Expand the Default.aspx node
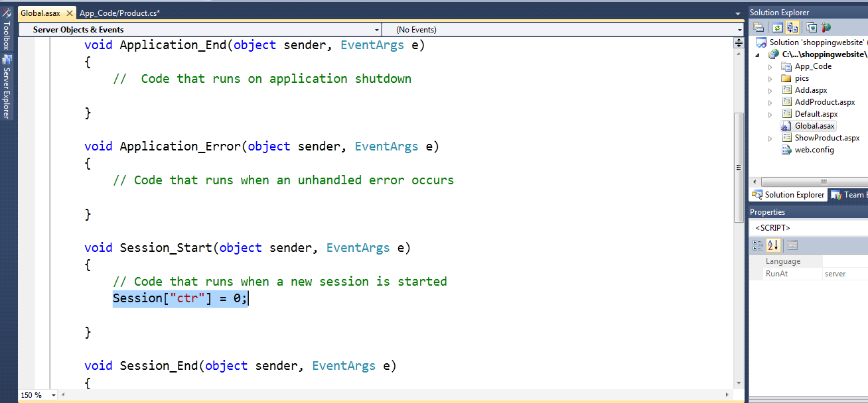The image size is (868, 403). click(770, 113)
